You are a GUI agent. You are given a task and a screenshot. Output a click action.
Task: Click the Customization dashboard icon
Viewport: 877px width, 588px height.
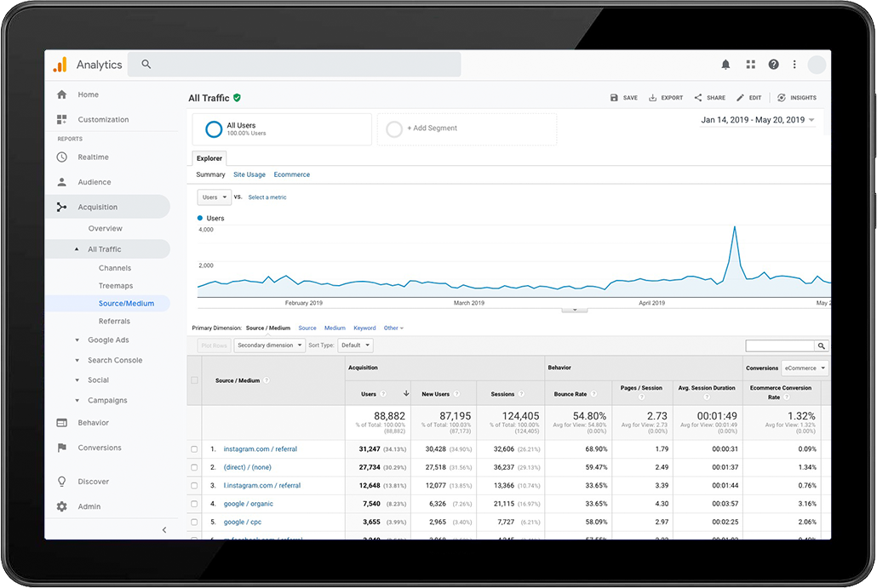61,119
